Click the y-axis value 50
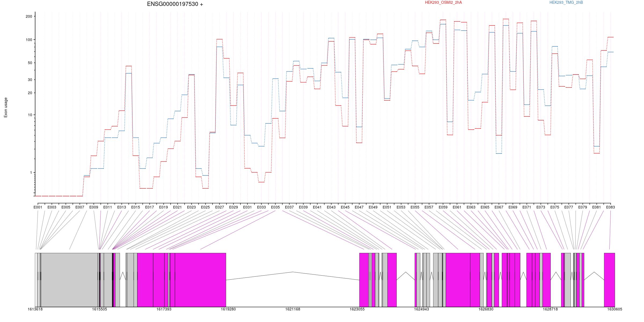The image size is (644, 322). click(30, 63)
